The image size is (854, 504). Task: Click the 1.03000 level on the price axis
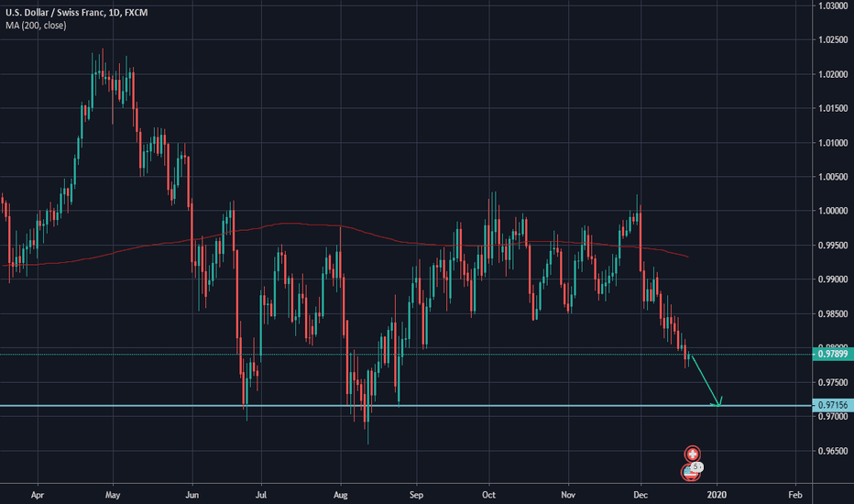tap(833, 6)
